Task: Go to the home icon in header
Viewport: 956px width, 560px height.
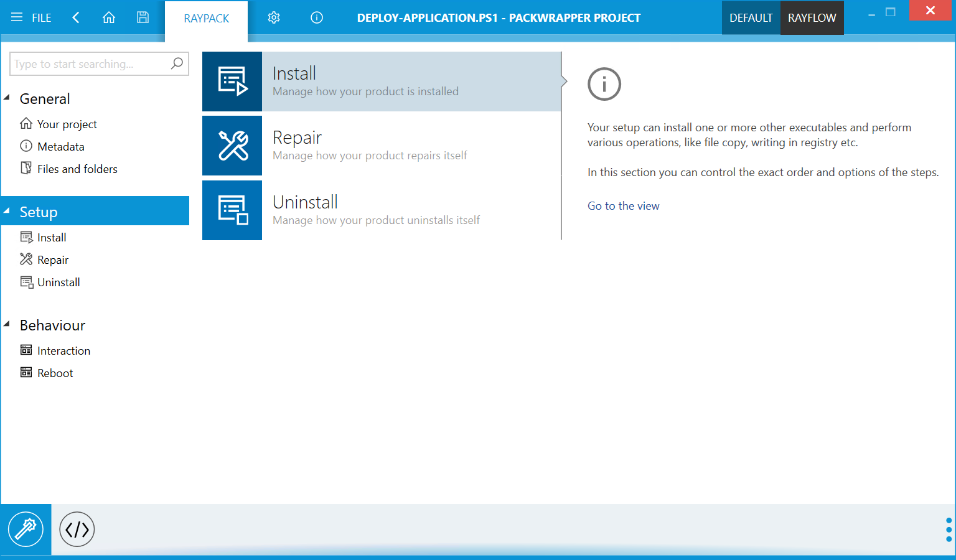Action: (x=109, y=17)
